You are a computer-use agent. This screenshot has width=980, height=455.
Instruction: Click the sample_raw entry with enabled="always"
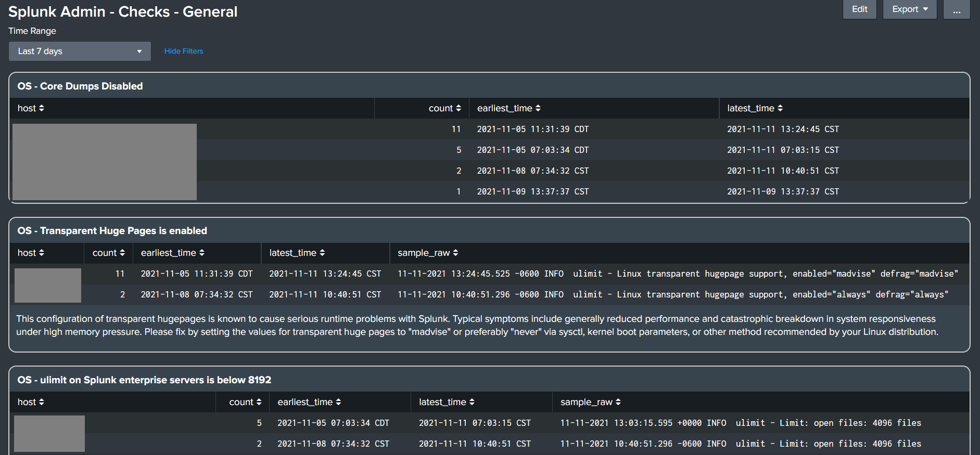click(x=673, y=294)
